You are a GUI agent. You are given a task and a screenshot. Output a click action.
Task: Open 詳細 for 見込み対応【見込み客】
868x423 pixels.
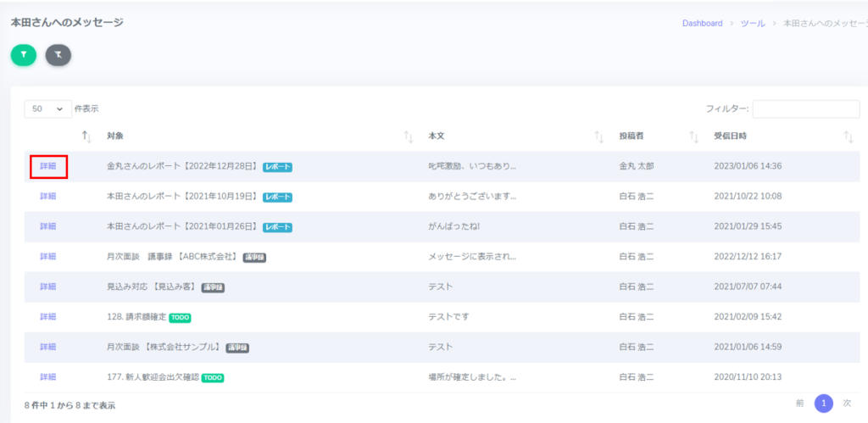(x=48, y=287)
